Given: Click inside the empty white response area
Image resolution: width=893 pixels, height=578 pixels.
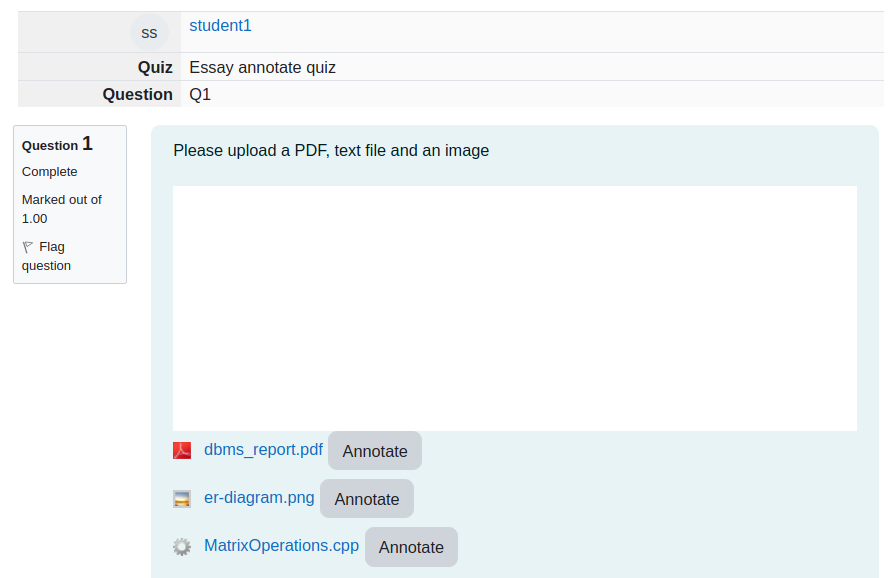Looking at the screenshot, I should 515,308.
